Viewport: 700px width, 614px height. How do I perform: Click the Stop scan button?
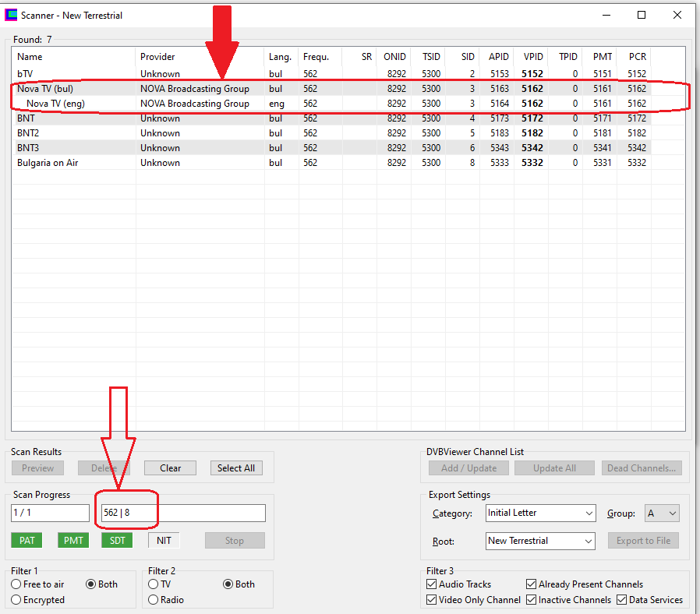pos(235,541)
